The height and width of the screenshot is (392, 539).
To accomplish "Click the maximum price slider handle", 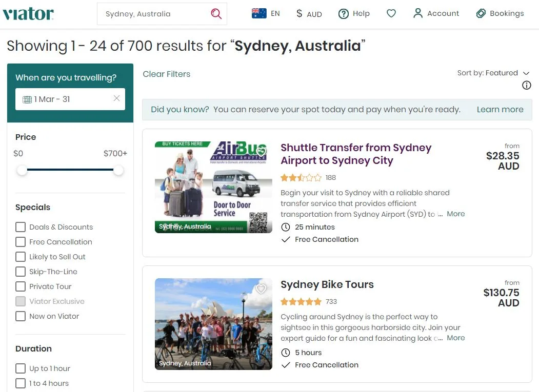I will 118,170.
